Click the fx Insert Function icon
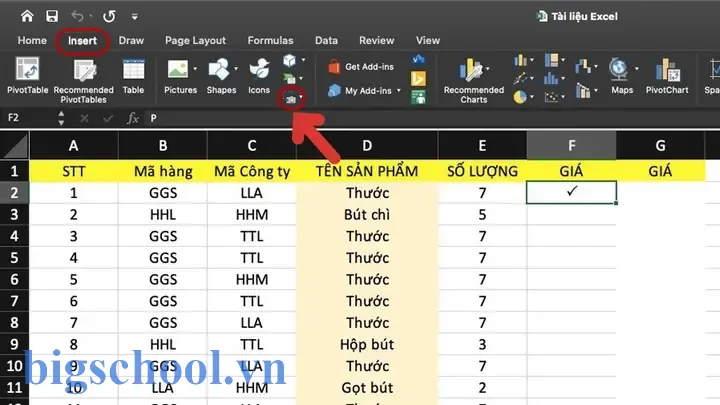 (x=133, y=118)
